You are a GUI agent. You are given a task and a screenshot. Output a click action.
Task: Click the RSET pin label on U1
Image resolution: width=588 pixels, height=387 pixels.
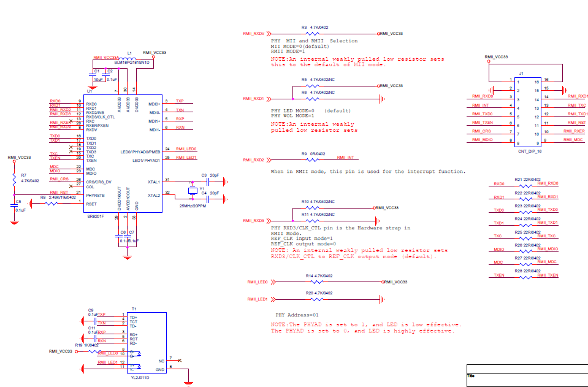point(91,204)
